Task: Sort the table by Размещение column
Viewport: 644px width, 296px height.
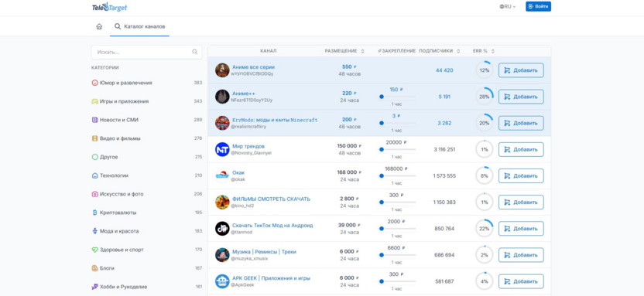Action: (x=344, y=51)
